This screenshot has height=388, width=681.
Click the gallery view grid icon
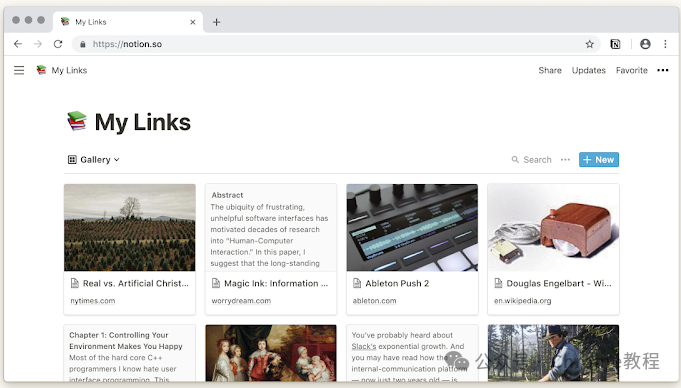coord(72,160)
